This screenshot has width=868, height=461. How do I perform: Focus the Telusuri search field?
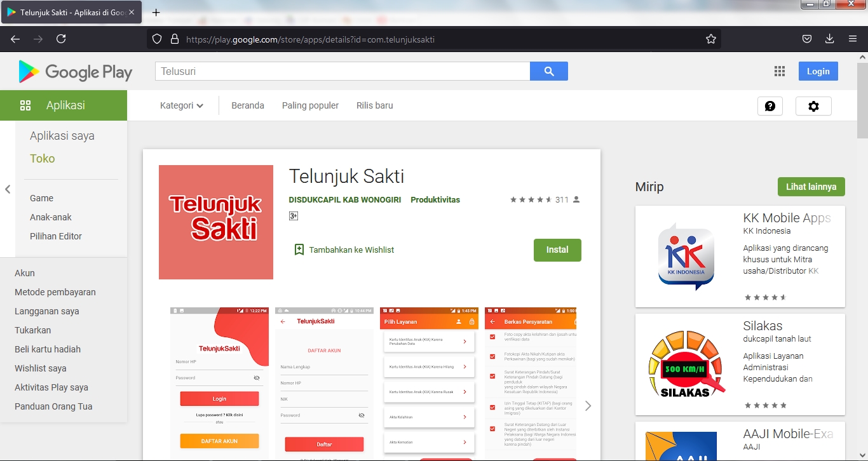[x=342, y=71]
